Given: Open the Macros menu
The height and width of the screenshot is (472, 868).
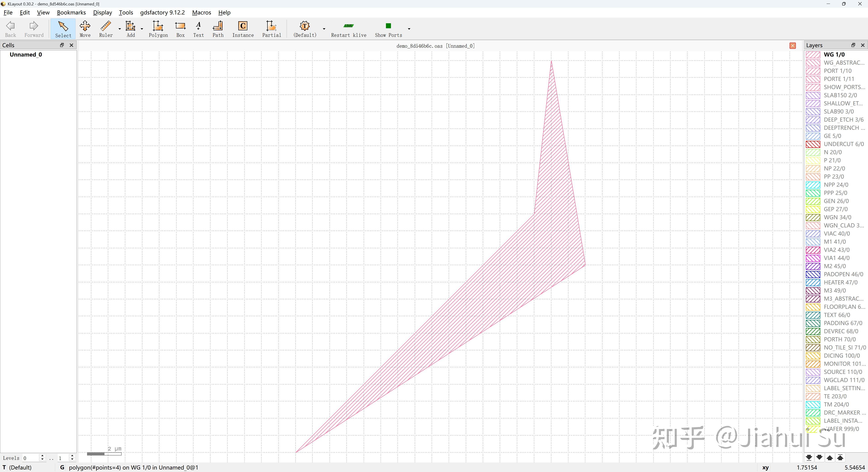Looking at the screenshot, I should click(201, 12).
